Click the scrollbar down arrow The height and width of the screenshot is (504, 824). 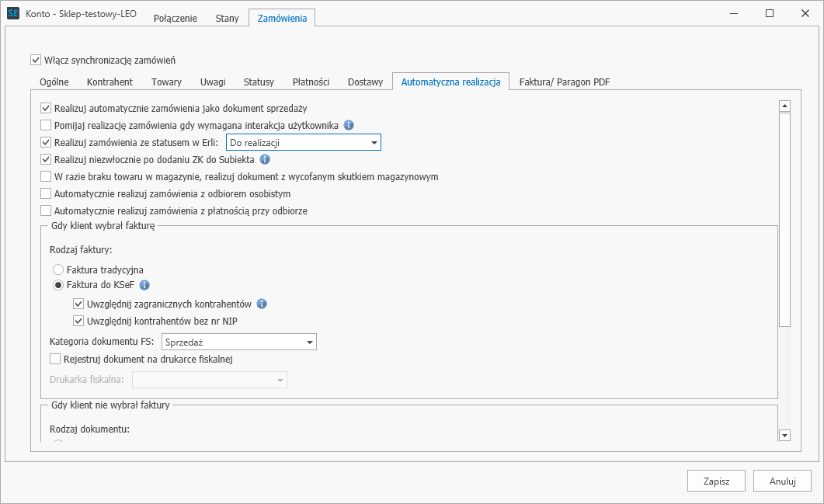[x=784, y=435]
